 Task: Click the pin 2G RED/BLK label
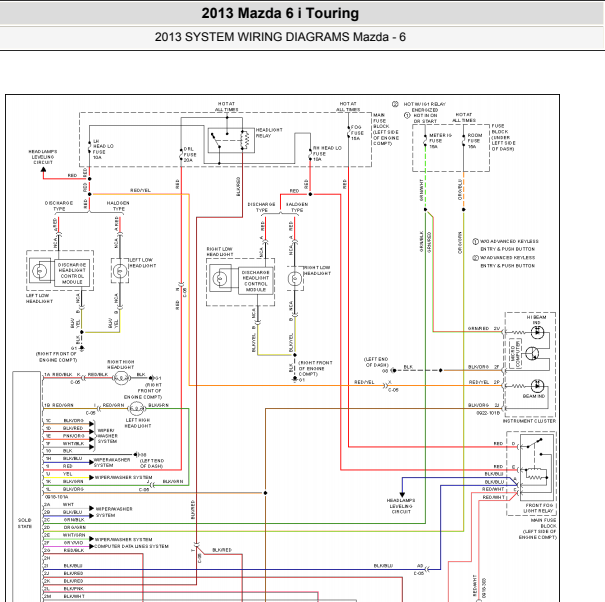point(64,550)
